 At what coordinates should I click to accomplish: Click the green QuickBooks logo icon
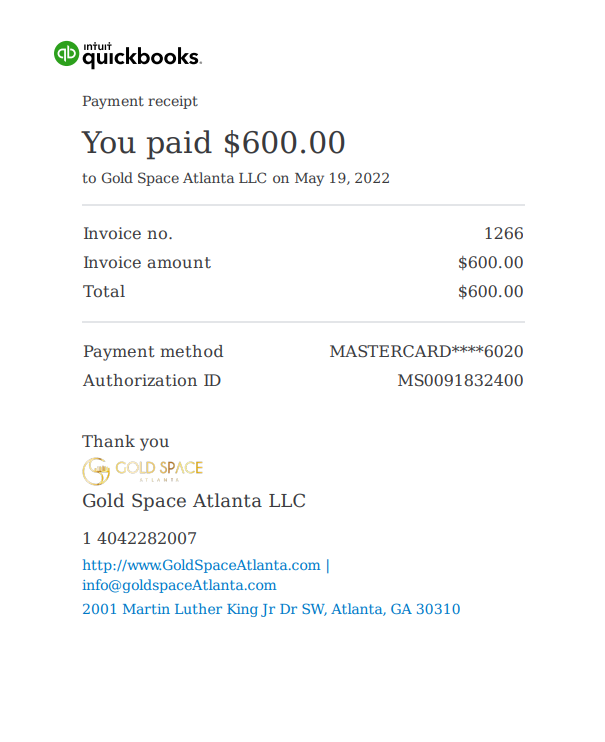coord(66,53)
